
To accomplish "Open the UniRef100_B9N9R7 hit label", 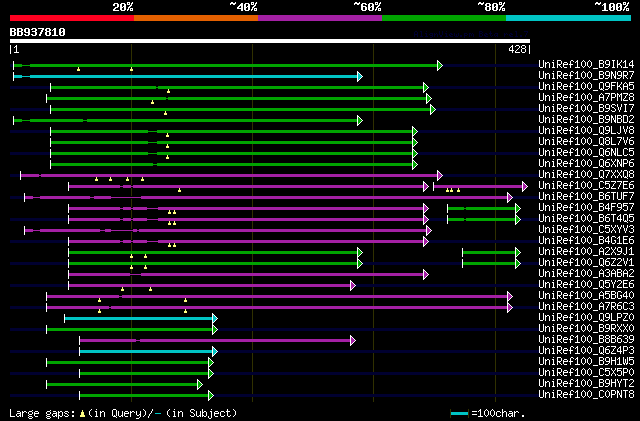I will click(586, 76).
